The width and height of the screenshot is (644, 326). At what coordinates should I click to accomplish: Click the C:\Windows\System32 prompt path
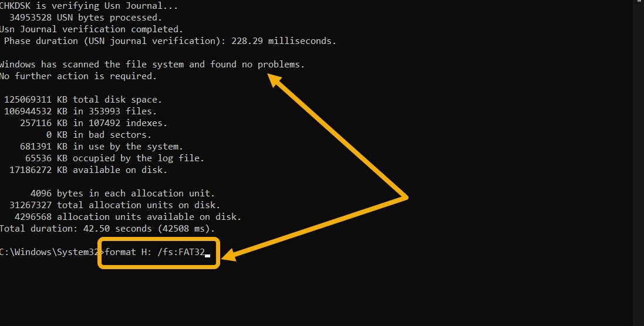tap(50, 252)
